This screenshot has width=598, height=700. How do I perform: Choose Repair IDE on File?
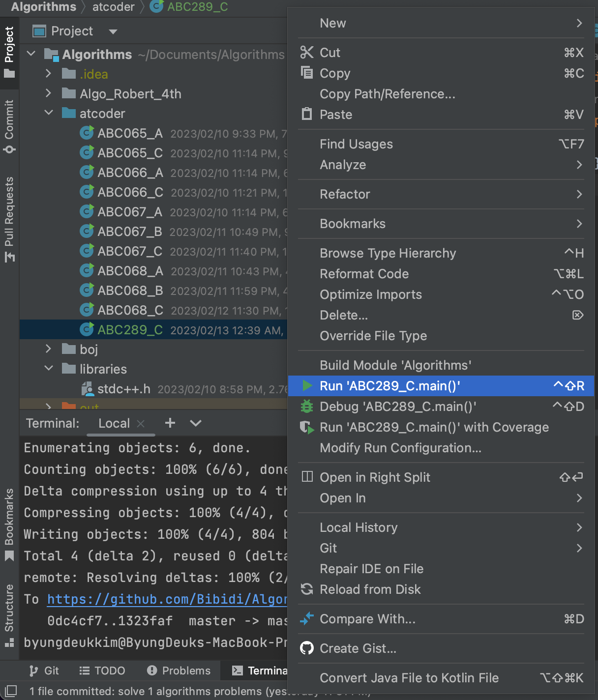click(441, 569)
